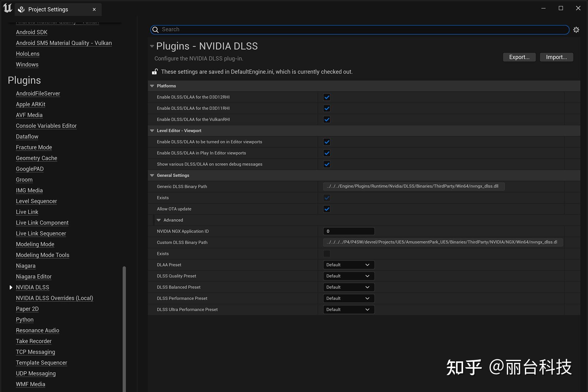Click the Project Settings tab icon

coord(21,9)
